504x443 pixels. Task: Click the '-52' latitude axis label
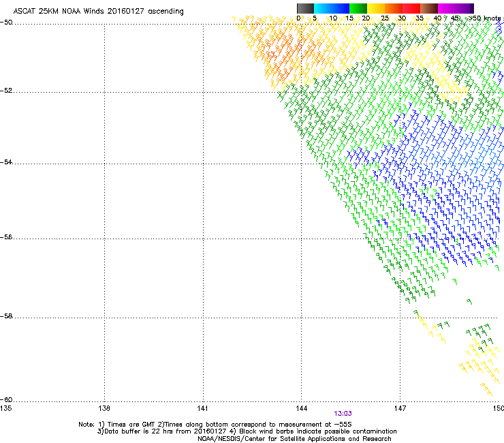(6, 91)
